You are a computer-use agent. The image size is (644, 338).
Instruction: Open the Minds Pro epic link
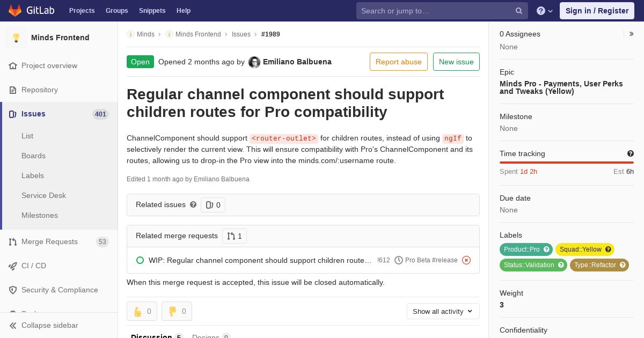coord(561,87)
